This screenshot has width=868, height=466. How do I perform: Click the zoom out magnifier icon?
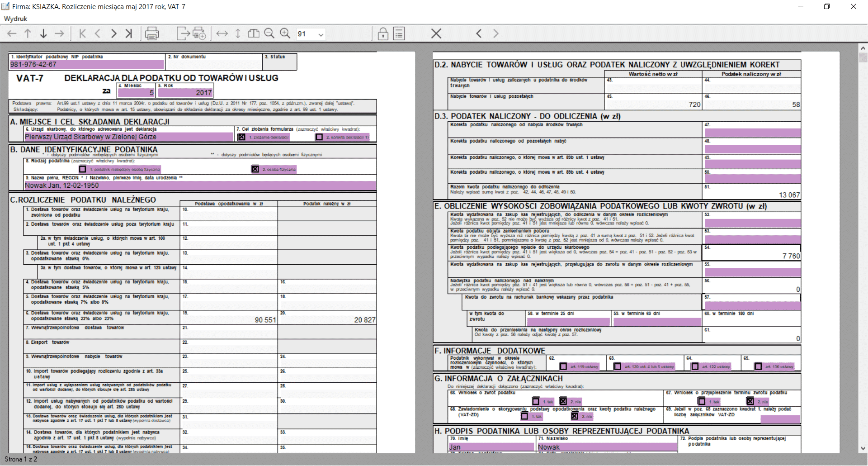269,33
